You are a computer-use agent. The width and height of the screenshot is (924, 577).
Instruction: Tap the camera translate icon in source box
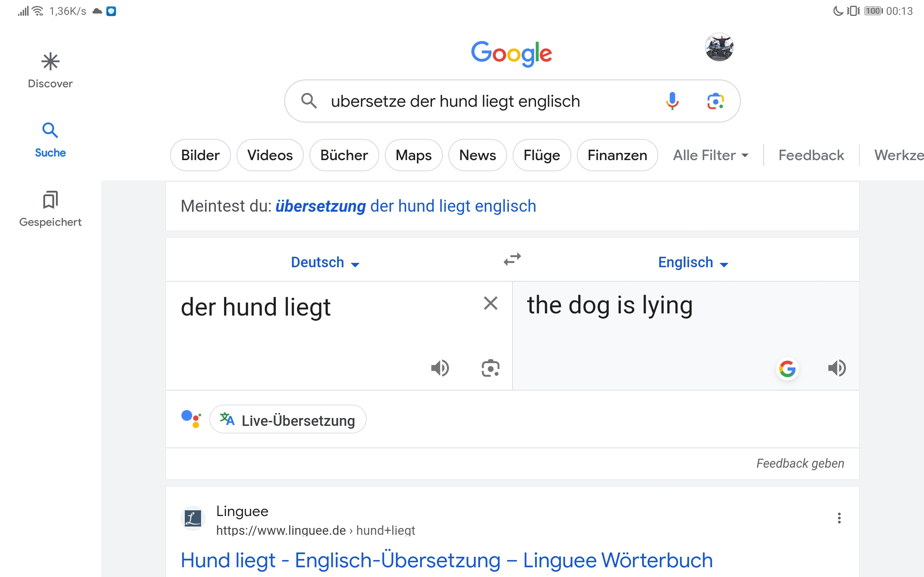[x=490, y=368]
